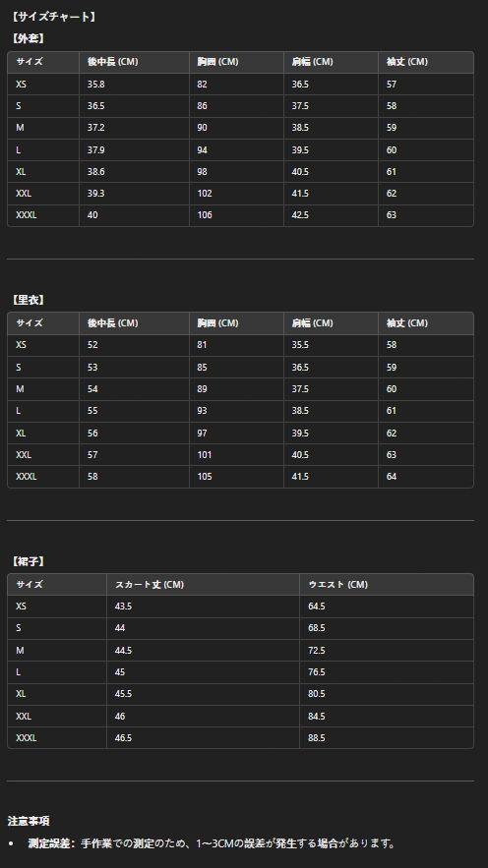Click the サイズ header in 裙子 table
The height and width of the screenshot is (868, 488).
coord(30,585)
